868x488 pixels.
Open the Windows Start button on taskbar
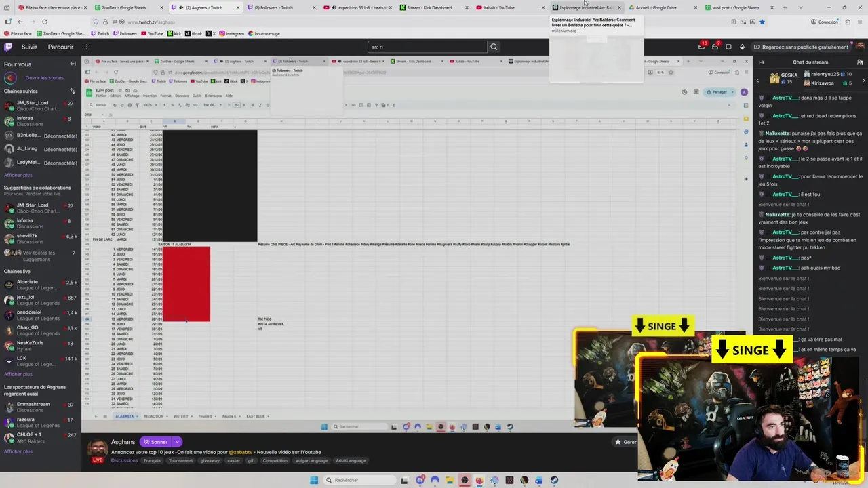313,480
